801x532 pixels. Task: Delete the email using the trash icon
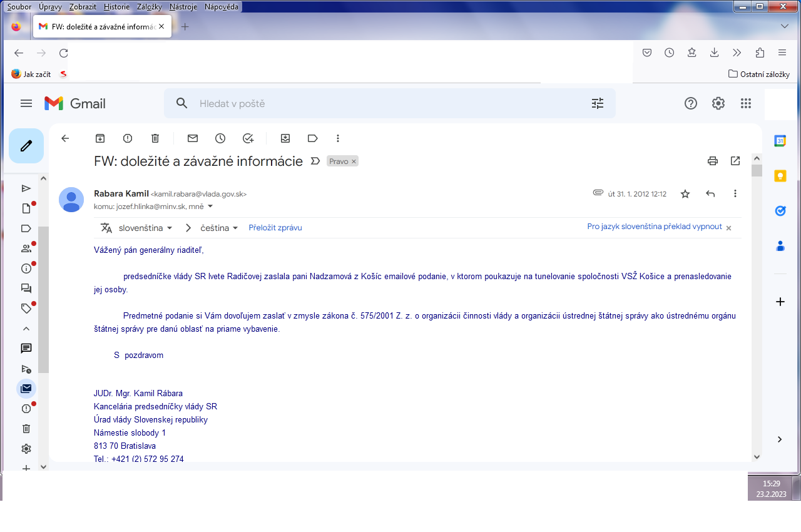(155, 138)
